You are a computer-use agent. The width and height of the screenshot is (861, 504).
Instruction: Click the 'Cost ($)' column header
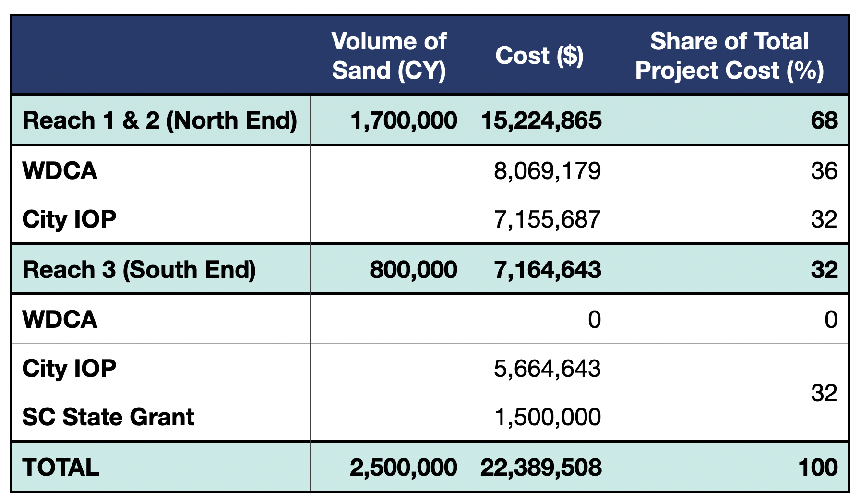(x=540, y=55)
